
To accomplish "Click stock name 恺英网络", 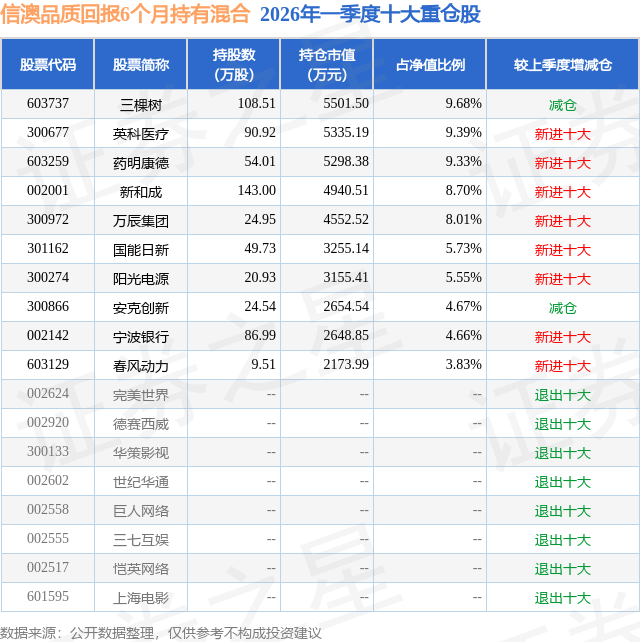I will point(141,570).
